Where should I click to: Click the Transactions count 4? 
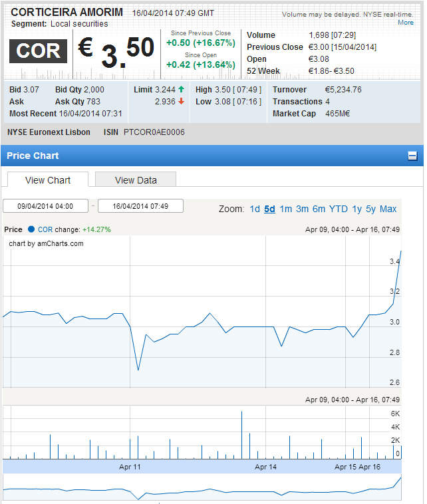327,102
